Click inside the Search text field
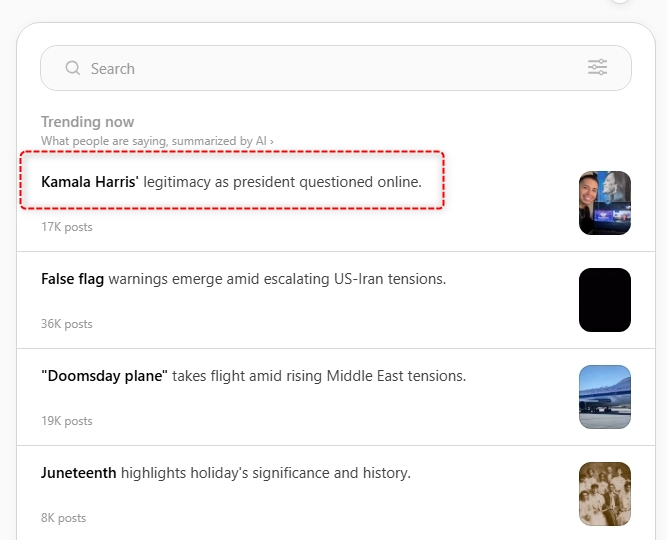 pyautogui.click(x=336, y=68)
